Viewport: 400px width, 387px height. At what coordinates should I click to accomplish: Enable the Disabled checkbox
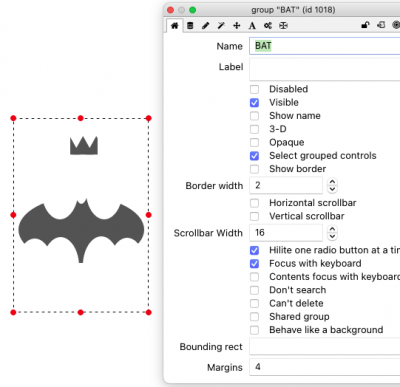click(254, 89)
